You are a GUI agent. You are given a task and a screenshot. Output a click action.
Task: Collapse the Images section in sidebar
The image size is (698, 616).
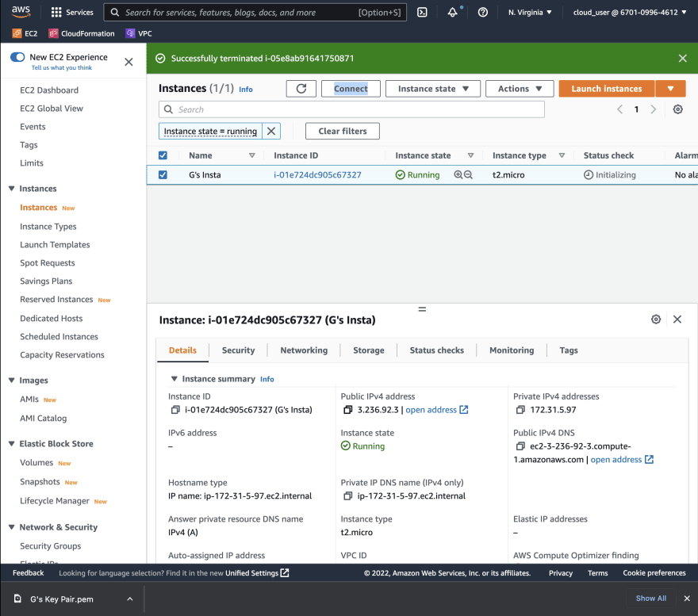tap(12, 381)
